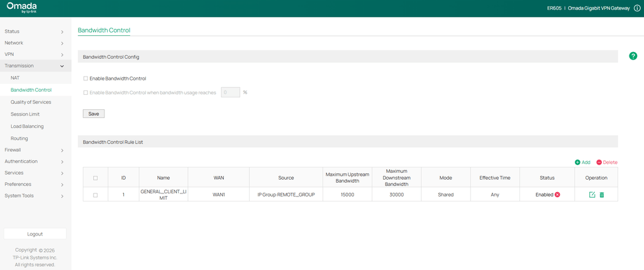Viewport: 644px width, 270px height.
Task: Select all rules with the header checkbox
Action: pos(96,178)
